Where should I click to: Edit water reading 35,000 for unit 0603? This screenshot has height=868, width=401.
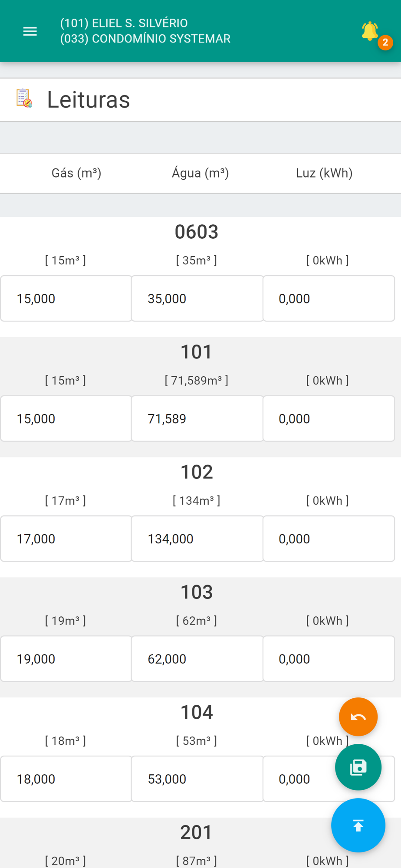197,299
